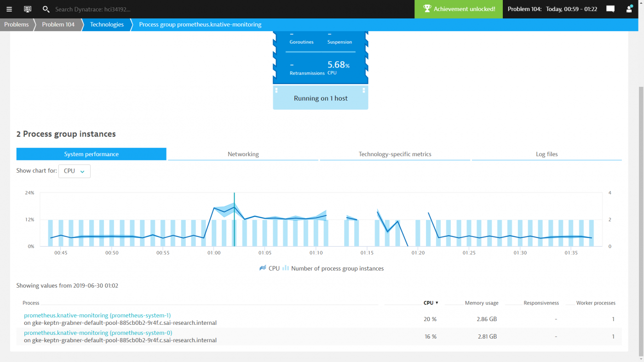Switch to the Networking tab
This screenshot has height=362, width=644.
click(x=243, y=154)
